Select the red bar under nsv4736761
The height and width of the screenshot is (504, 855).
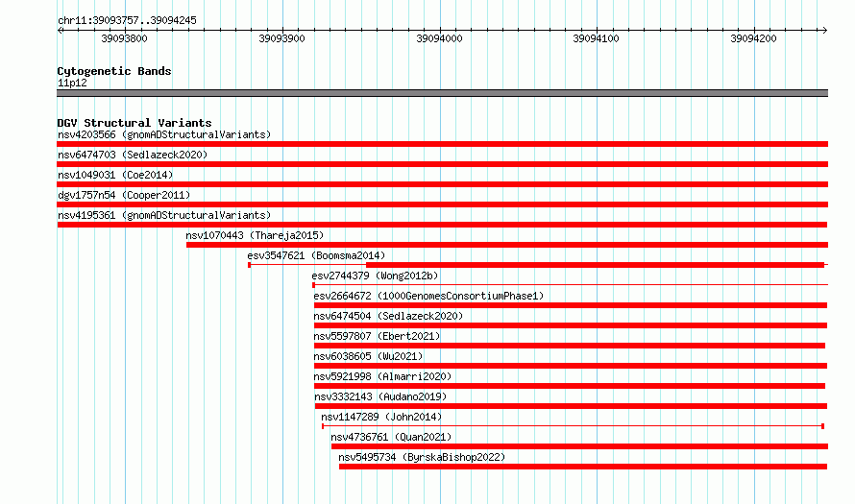click(x=579, y=446)
